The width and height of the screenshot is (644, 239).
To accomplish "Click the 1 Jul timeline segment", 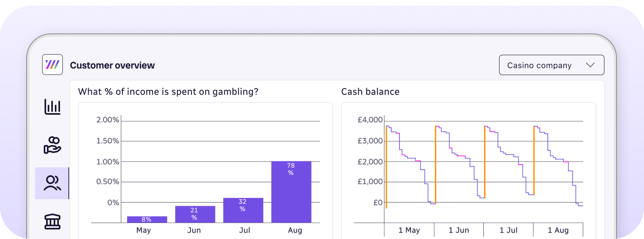I will (508, 230).
